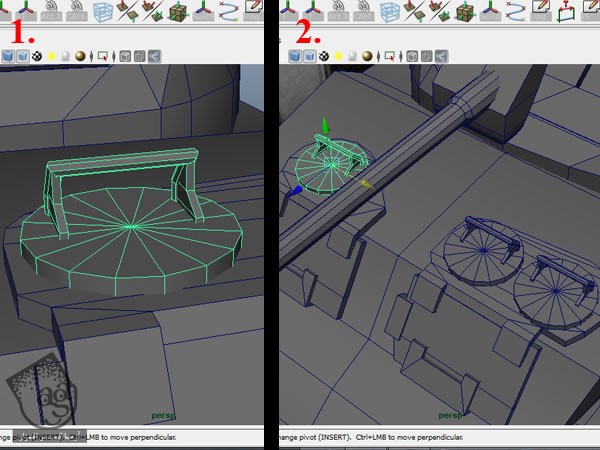The height and width of the screenshot is (450, 600).
Task: Click the persp camera label in panel 1
Action: pyautogui.click(x=162, y=414)
